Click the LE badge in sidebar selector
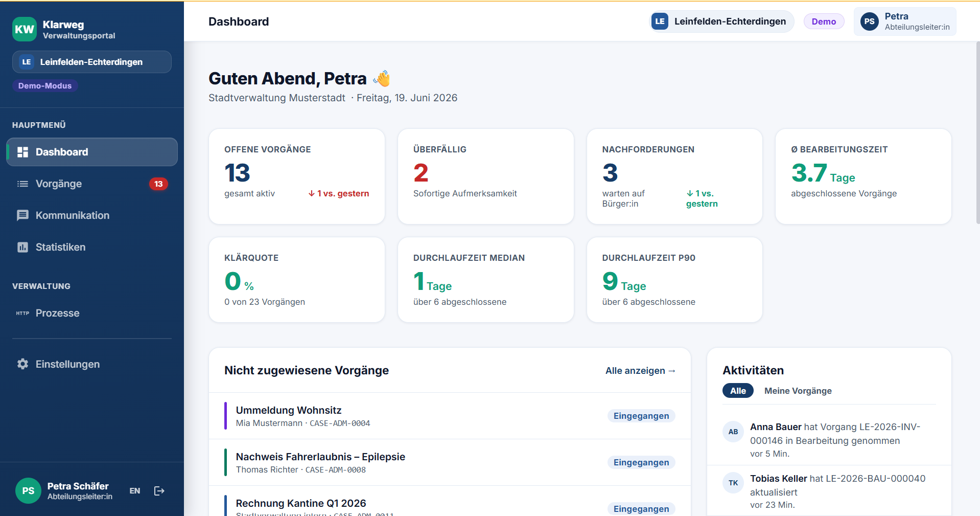The height and width of the screenshot is (516, 980). [x=27, y=62]
